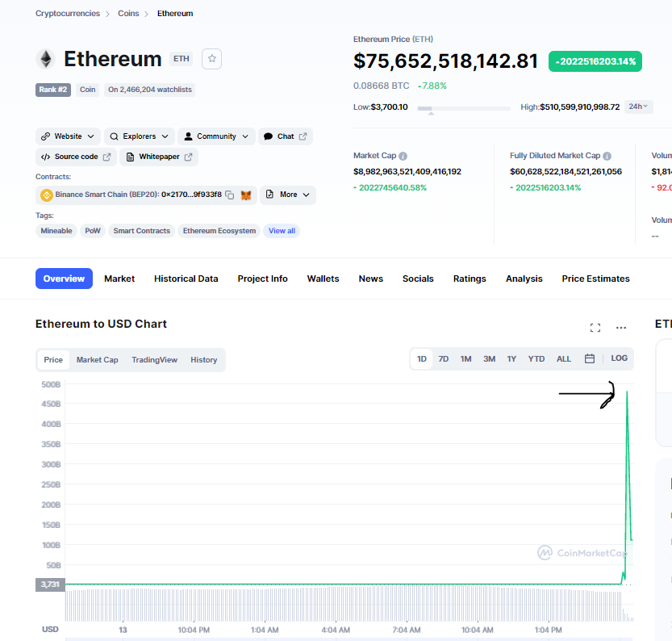The width and height of the screenshot is (672, 641).
Task: Add Ethereum to watchlist via star icon
Action: [x=211, y=59]
